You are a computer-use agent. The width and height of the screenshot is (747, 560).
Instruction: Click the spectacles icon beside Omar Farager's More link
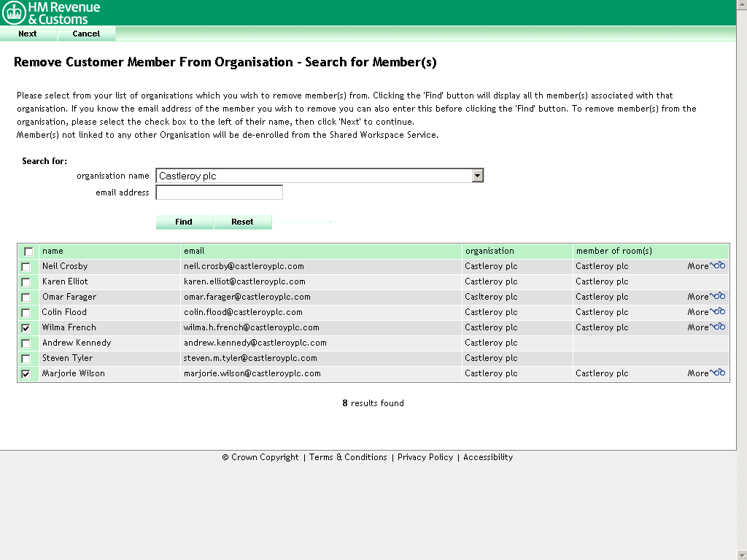point(721,296)
